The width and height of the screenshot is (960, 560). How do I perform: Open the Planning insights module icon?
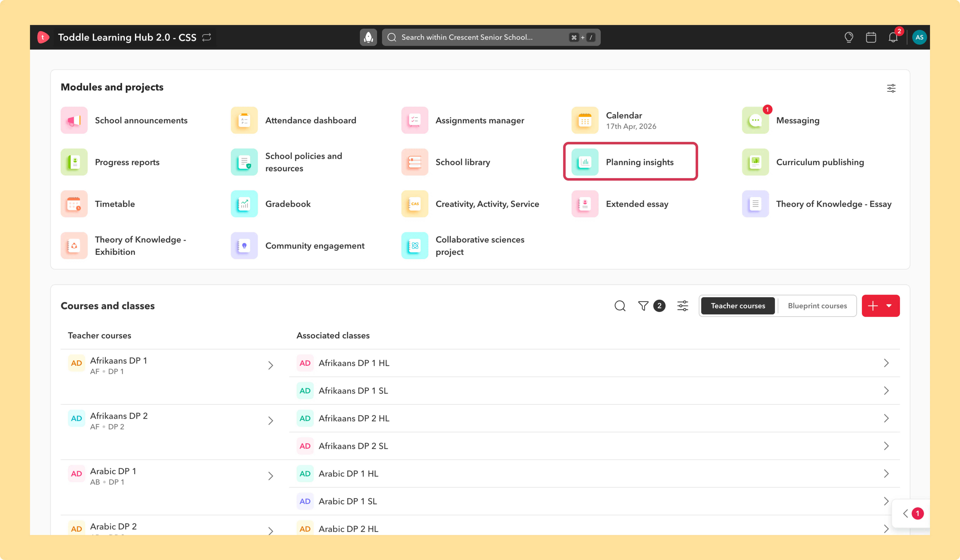click(585, 162)
